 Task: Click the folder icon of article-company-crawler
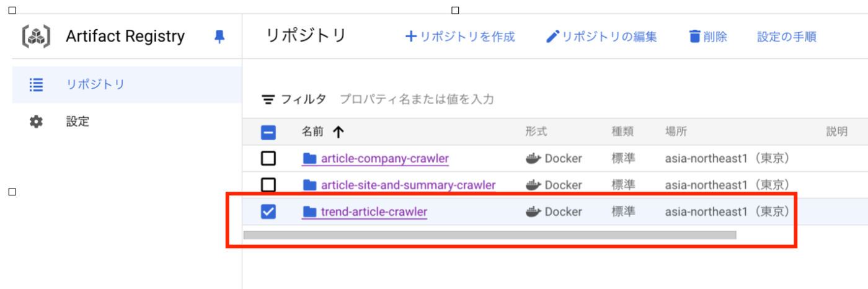(309, 159)
